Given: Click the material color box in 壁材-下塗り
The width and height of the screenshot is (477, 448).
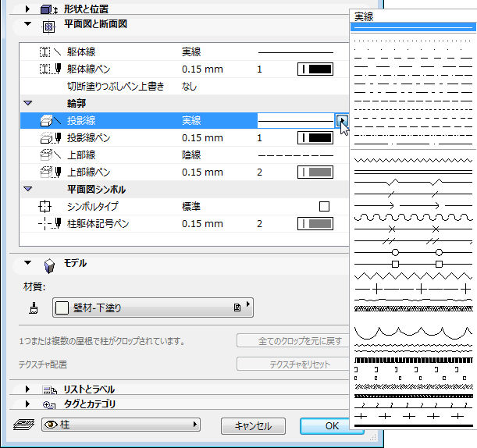Looking at the screenshot, I should point(62,308).
